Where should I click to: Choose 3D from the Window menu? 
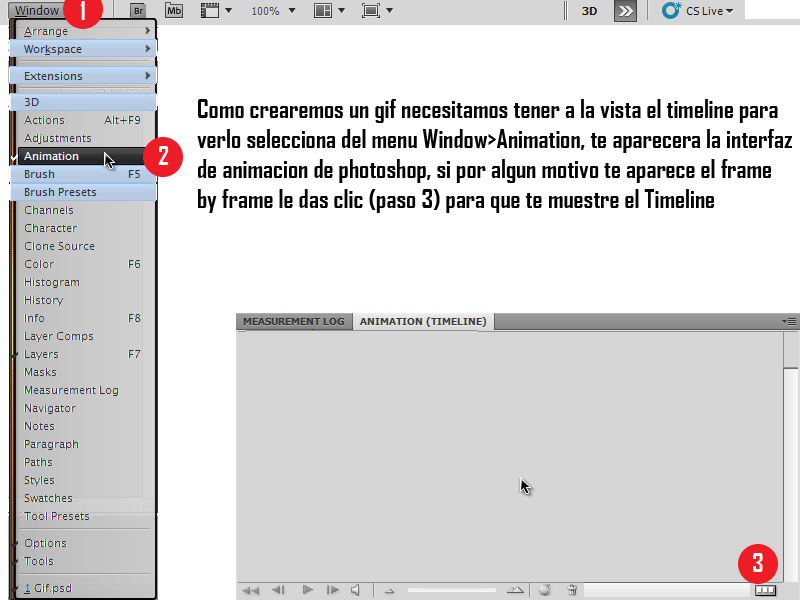tap(83, 102)
